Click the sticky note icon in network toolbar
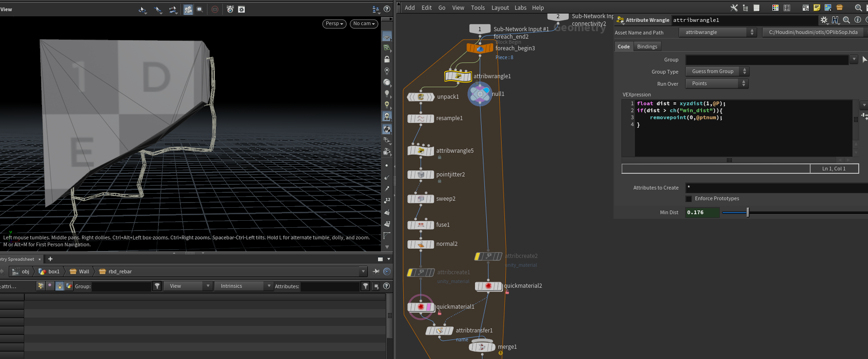Image resolution: width=868 pixels, height=359 pixels. point(817,8)
